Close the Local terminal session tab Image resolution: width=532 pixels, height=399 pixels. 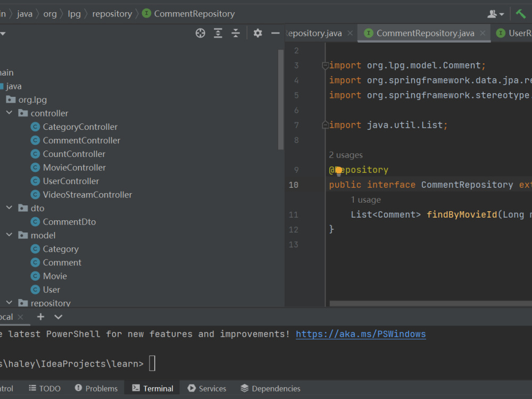pos(20,317)
